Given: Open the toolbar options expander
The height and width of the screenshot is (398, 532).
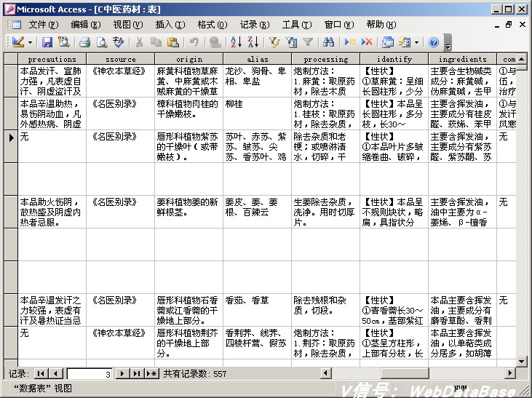Looking at the screenshot, I should point(448,42).
